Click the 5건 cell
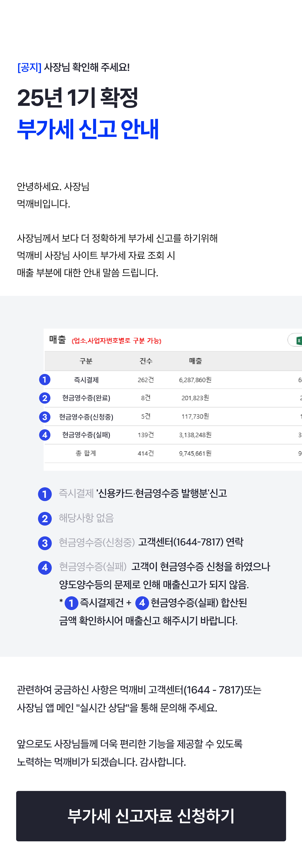The image size is (302, 868). tap(146, 417)
